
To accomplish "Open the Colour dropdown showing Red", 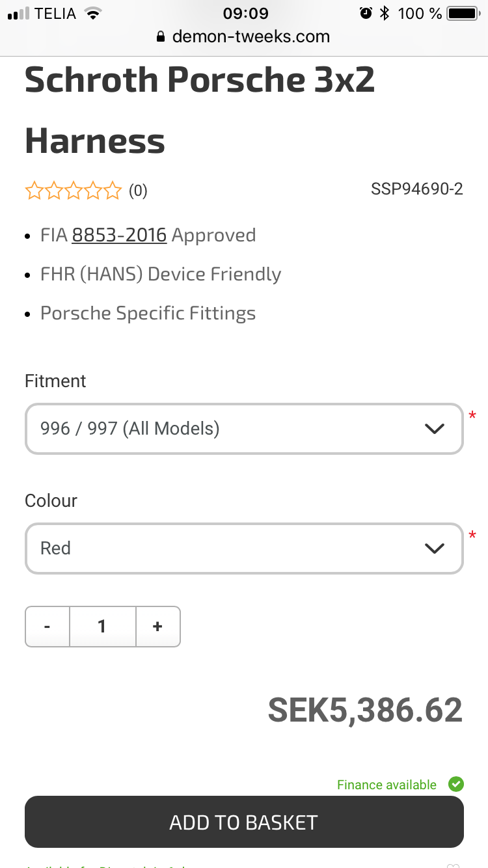I will (x=244, y=549).
